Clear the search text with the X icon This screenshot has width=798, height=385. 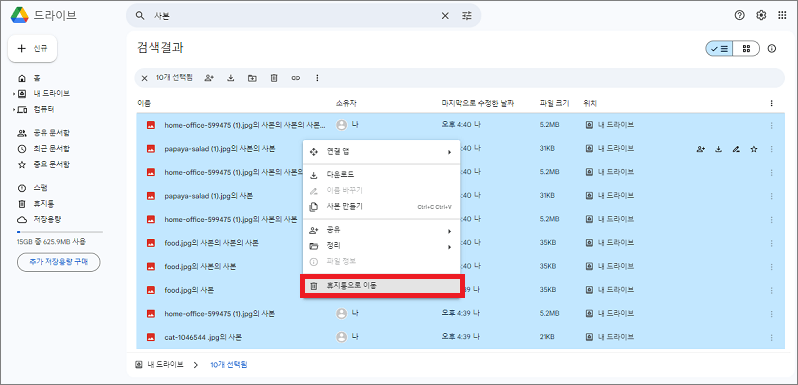(x=445, y=16)
